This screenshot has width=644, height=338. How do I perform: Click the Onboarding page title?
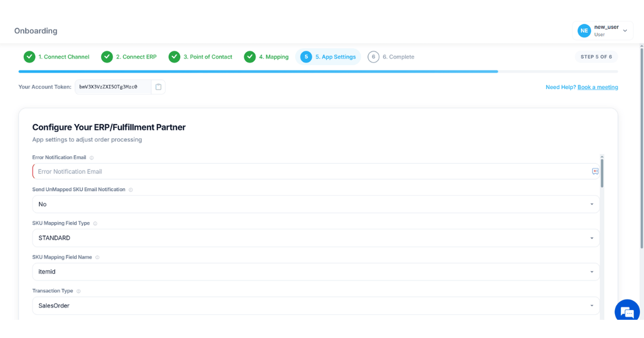(x=36, y=31)
